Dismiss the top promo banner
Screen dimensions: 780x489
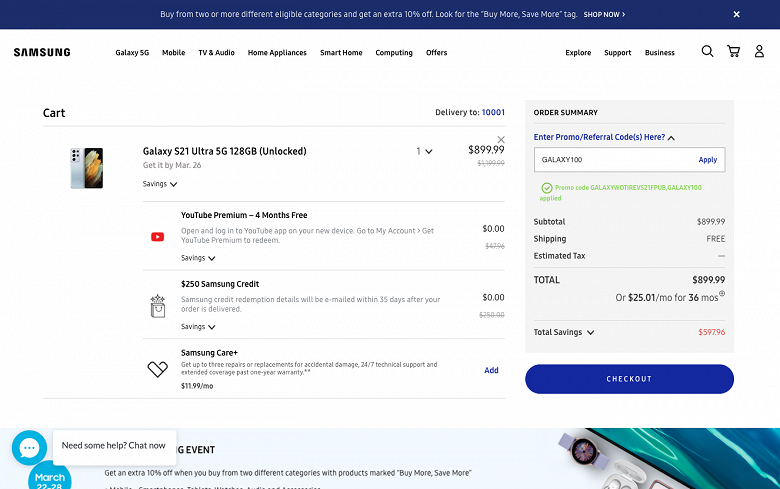point(736,15)
